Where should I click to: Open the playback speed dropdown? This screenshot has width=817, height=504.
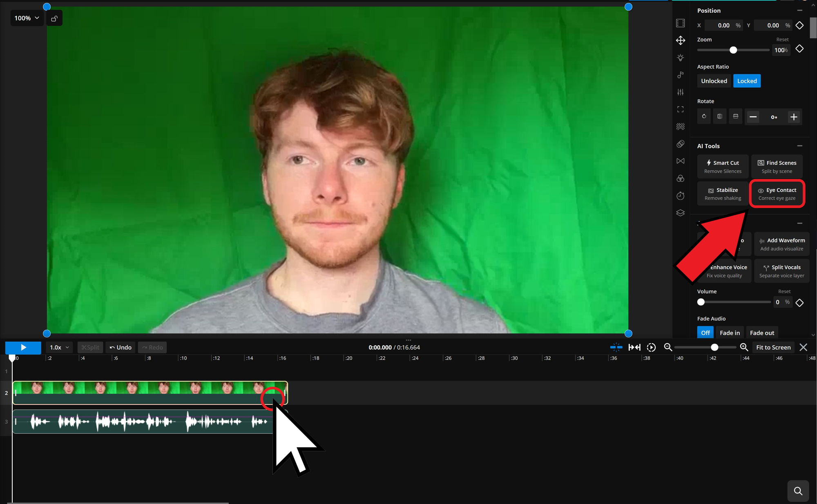pyautogui.click(x=58, y=347)
